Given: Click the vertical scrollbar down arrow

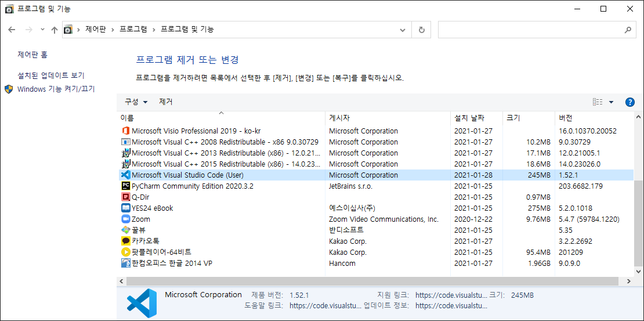Looking at the screenshot, I should [639, 272].
